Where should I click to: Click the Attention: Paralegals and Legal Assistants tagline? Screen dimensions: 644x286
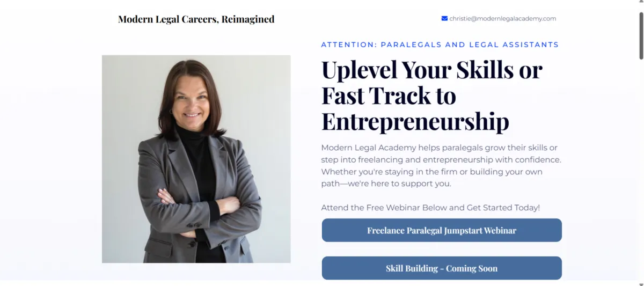point(440,45)
